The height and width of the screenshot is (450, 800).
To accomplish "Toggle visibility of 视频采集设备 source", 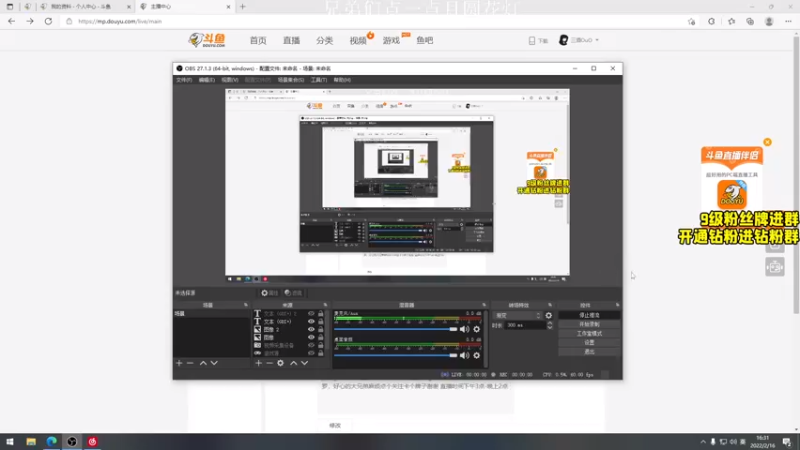I will tap(311, 345).
